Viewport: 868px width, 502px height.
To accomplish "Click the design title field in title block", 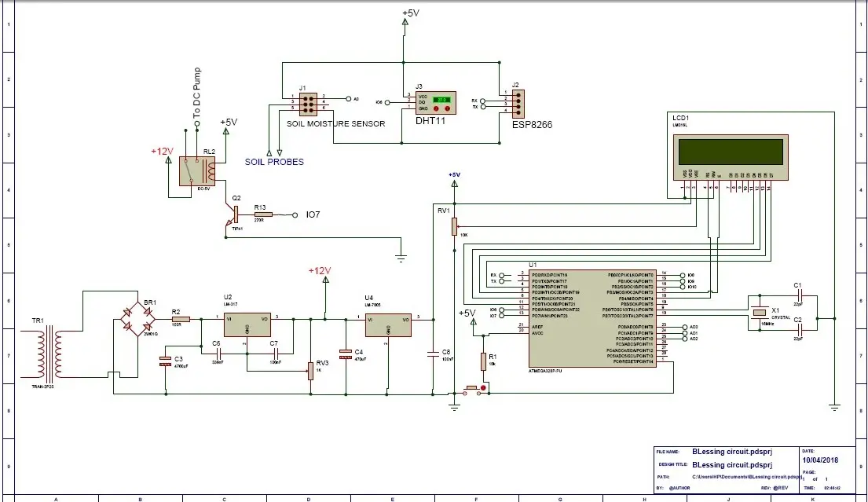I will click(732, 465).
